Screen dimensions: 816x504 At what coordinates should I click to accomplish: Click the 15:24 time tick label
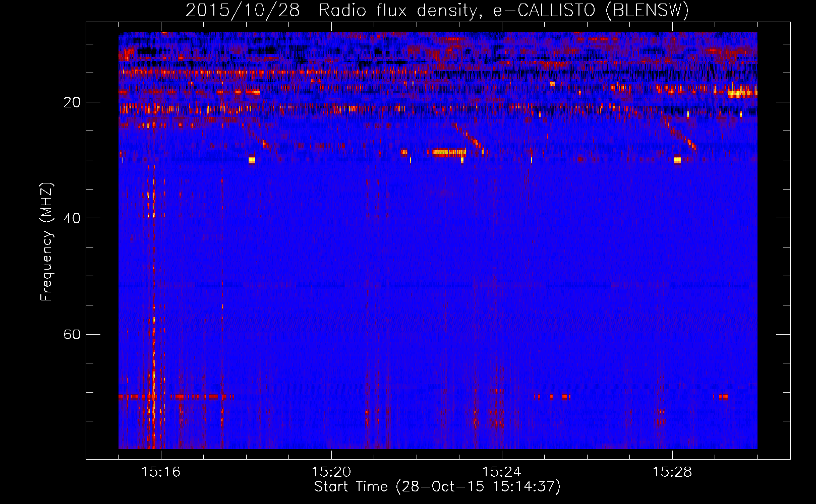pyautogui.click(x=502, y=472)
